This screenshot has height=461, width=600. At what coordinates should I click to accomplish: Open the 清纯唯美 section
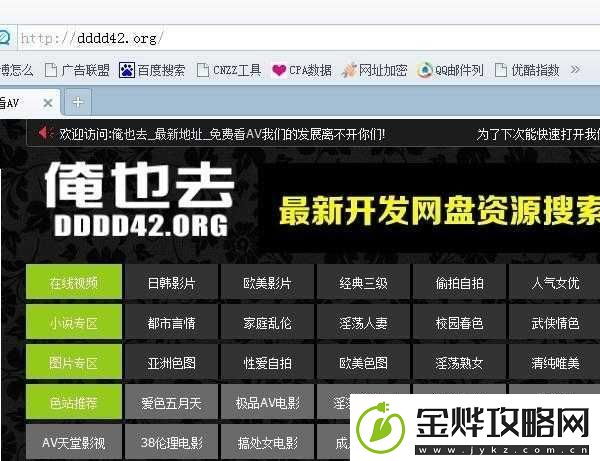(555, 362)
